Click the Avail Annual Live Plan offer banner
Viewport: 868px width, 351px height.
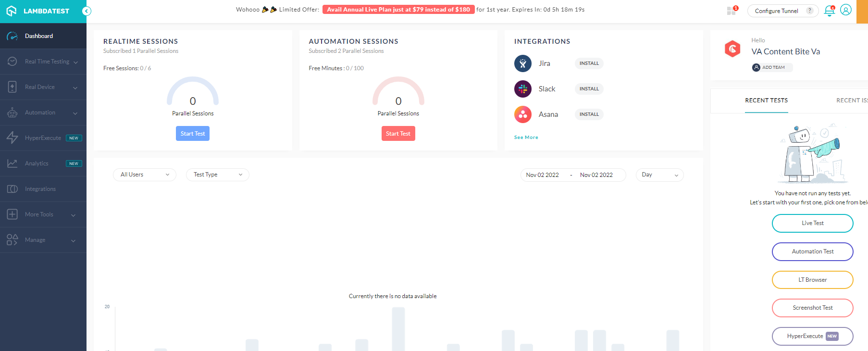click(398, 10)
